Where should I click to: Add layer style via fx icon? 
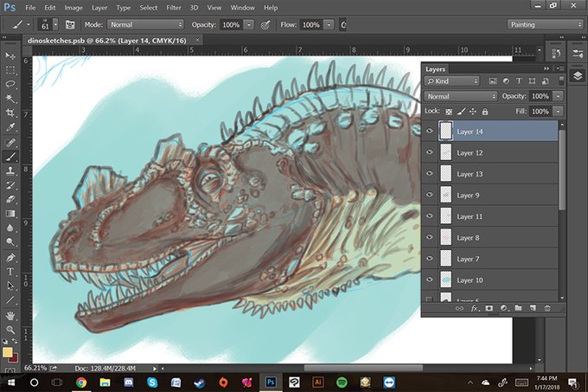pos(475,307)
